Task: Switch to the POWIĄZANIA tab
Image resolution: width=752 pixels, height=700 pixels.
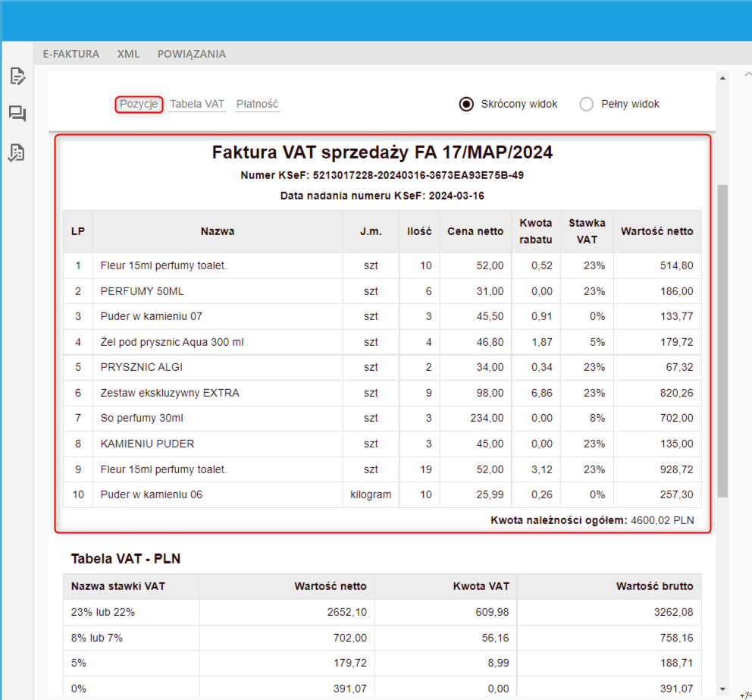Action: click(191, 54)
